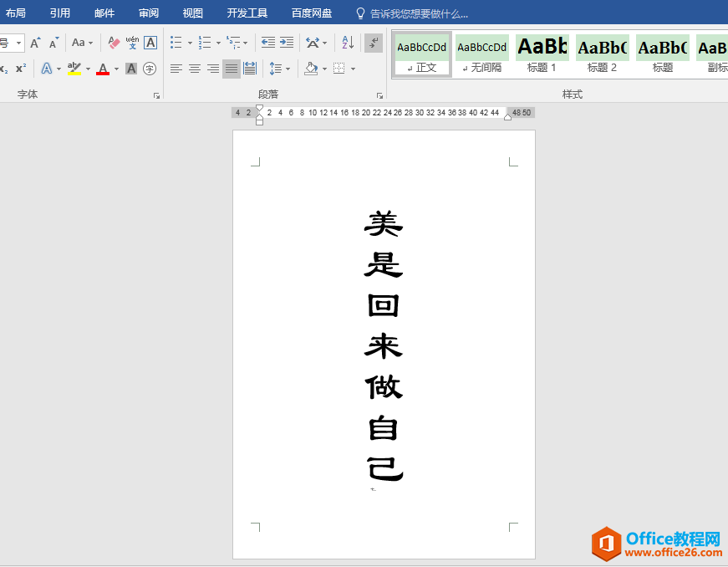Open the 引用 ribbon tab
Image resolution: width=728 pixels, height=567 pixels.
click(x=60, y=13)
